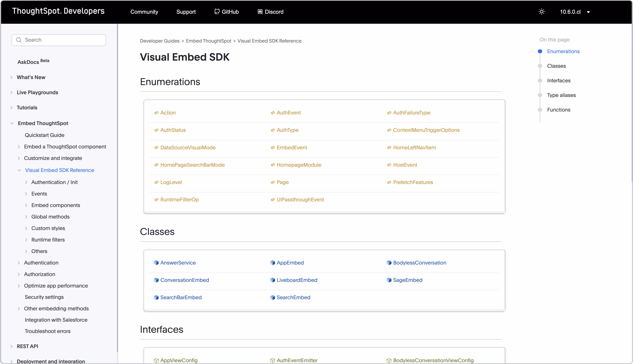Click the interface icon beside AppViewConfig

[156, 360]
